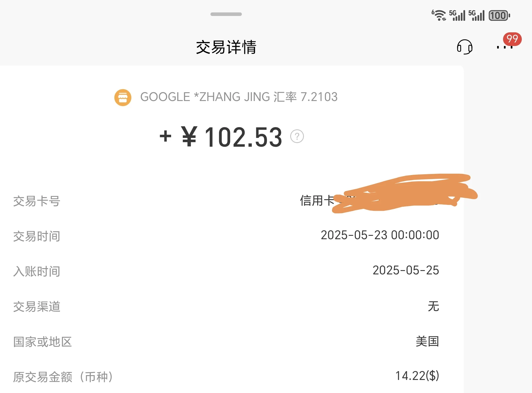Viewport: 532px width, 393px height.
Task: Tap the transaction time 2025-05-23 00:00:00
Action: [380, 235]
